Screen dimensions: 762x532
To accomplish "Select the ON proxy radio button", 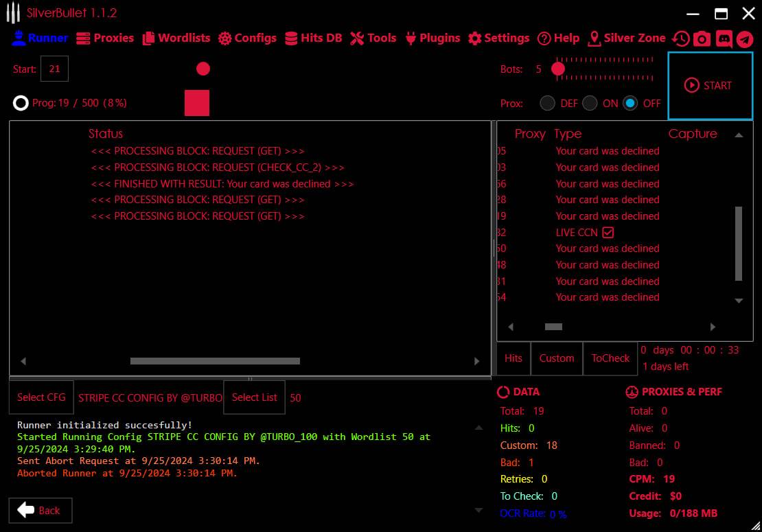I will point(590,104).
